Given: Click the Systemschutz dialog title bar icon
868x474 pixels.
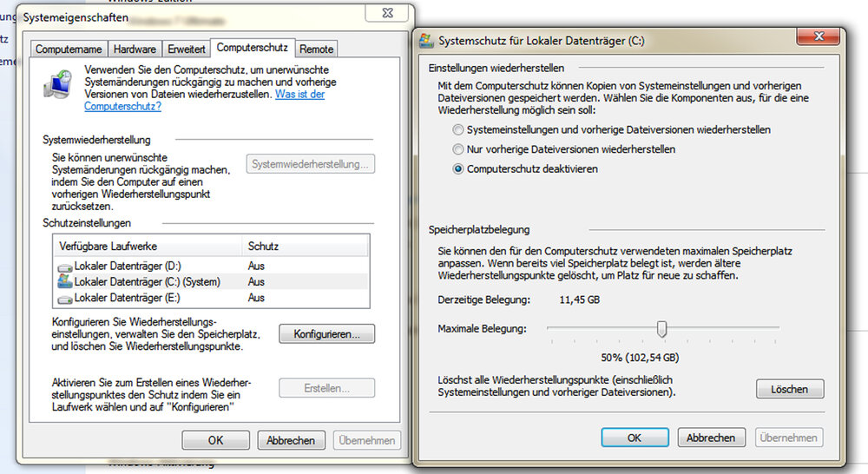Looking at the screenshot, I should tap(426, 41).
